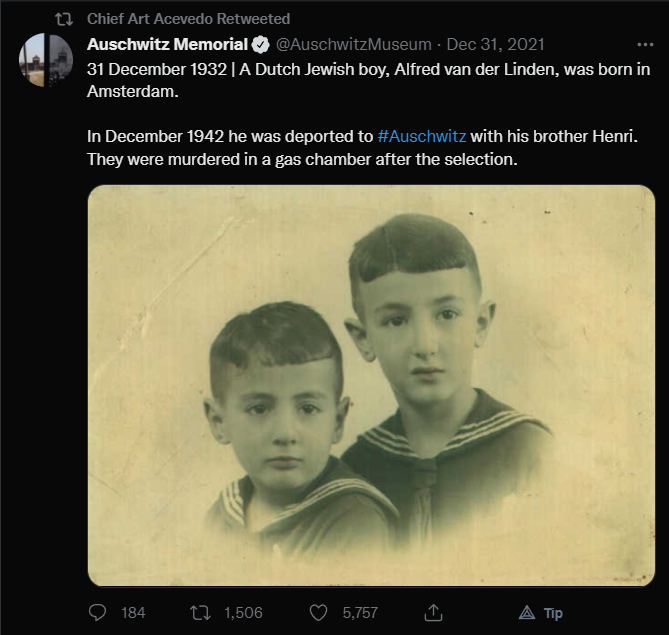Image resolution: width=669 pixels, height=635 pixels.
Task: Click Chief Art Acevedo Retweeted label
Action: (189, 19)
